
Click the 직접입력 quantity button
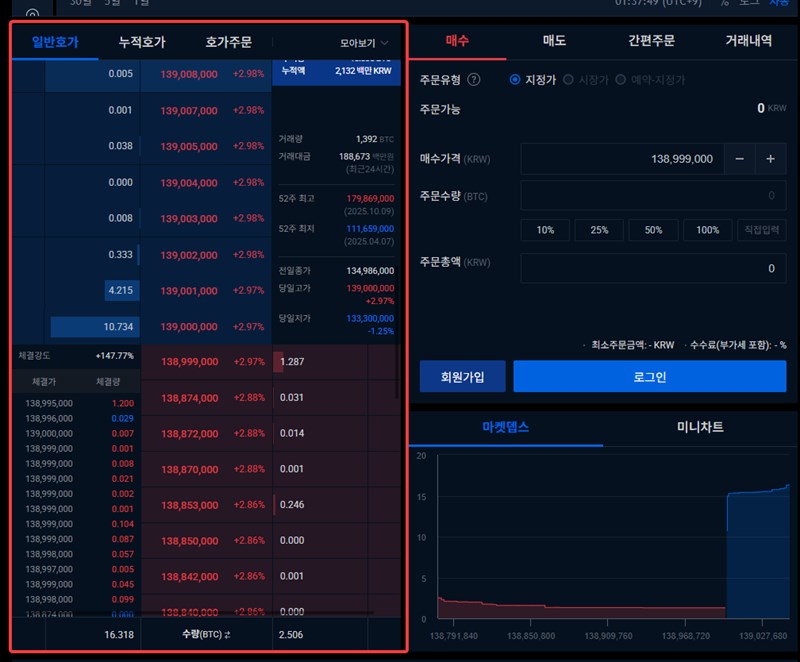762,230
